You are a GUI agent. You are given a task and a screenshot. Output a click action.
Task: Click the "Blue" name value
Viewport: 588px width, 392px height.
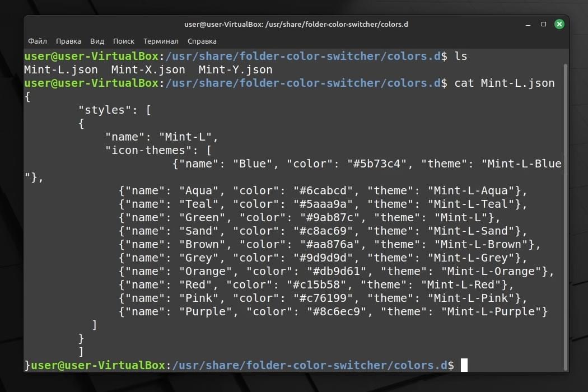coord(252,164)
